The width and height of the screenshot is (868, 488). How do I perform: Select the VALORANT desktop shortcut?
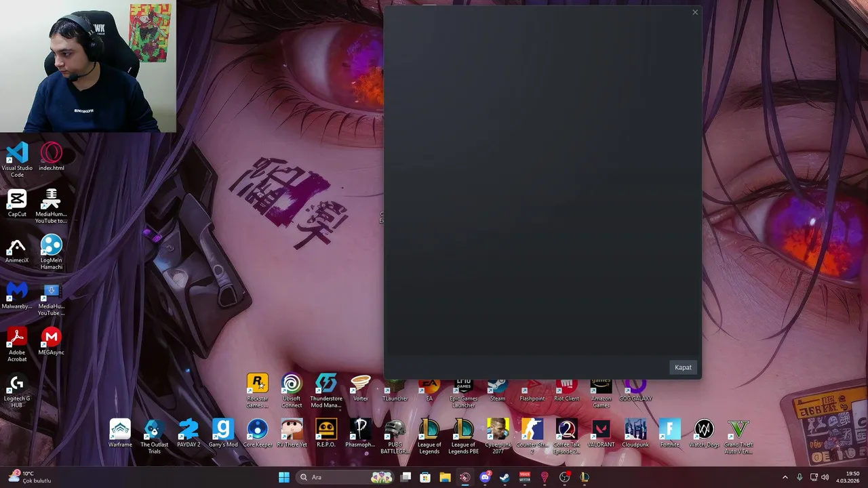tap(601, 433)
